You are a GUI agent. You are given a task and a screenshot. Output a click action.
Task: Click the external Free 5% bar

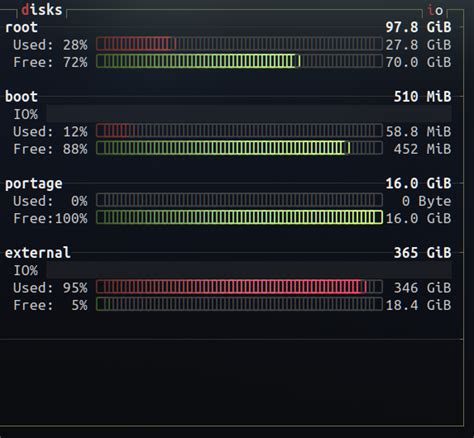pos(239,304)
